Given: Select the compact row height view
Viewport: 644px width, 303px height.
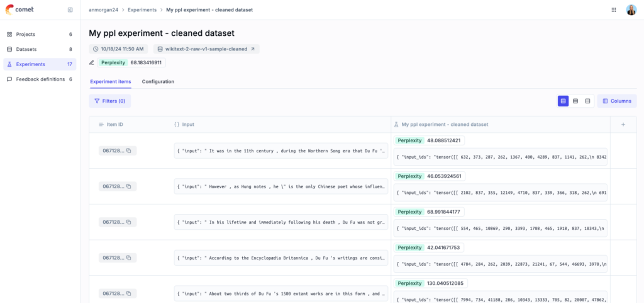Looking at the screenshot, I should pyautogui.click(x=563, y=101).
